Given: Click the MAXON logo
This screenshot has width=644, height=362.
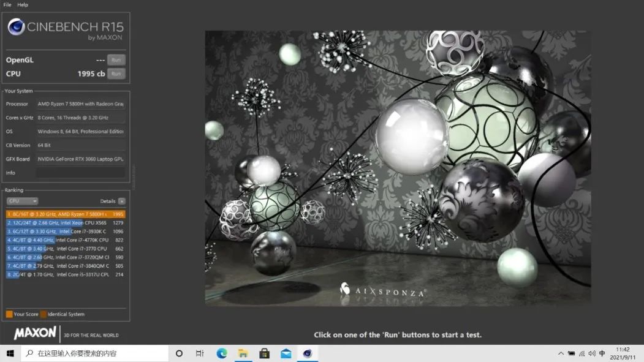Looking at the screenshot, I should (x=36, y=333).
